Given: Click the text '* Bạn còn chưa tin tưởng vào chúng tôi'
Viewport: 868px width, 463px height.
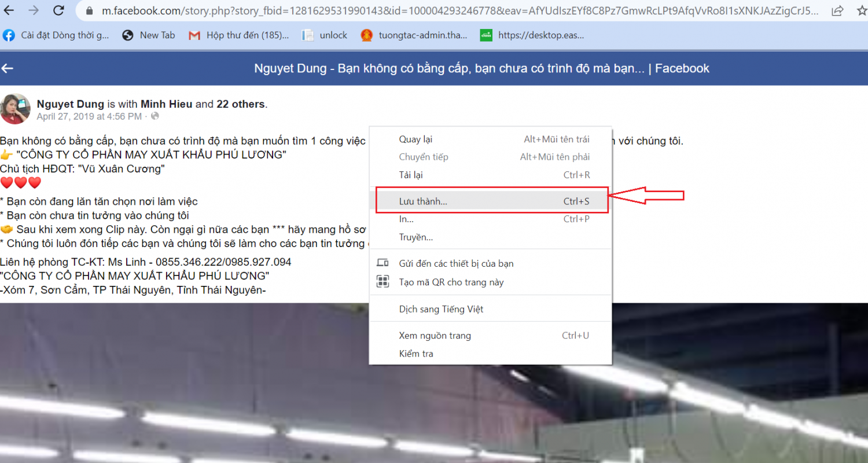Looking at the screenshot, I should [94, 216].
